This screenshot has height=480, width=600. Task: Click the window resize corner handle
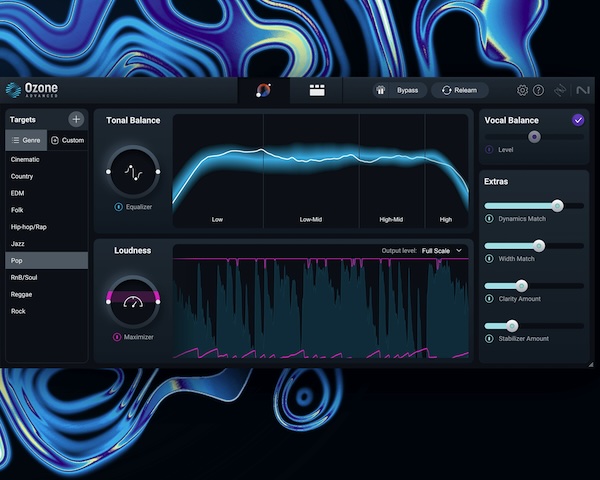pos(590,364)
